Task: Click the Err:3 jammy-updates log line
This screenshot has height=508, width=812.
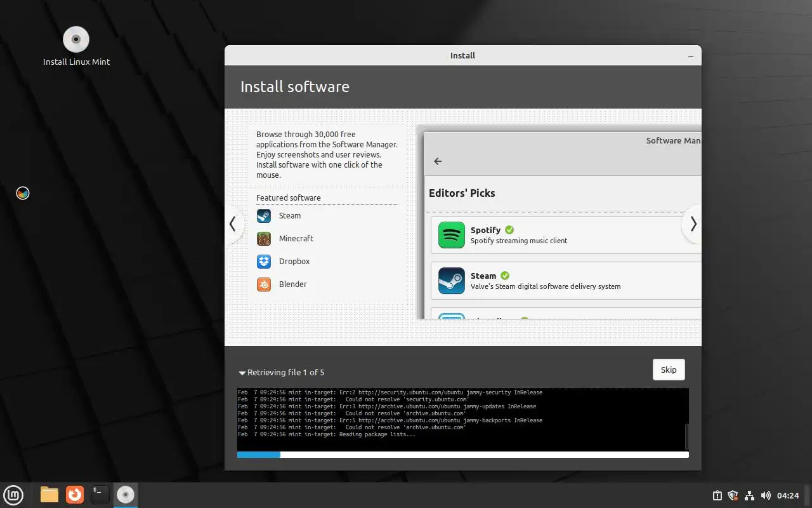Action: point(387,406)
